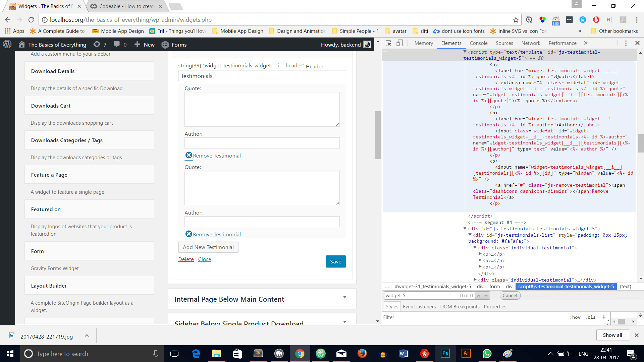
Task: Open DevTools customize three-dot menu
Action: (626, 43)
